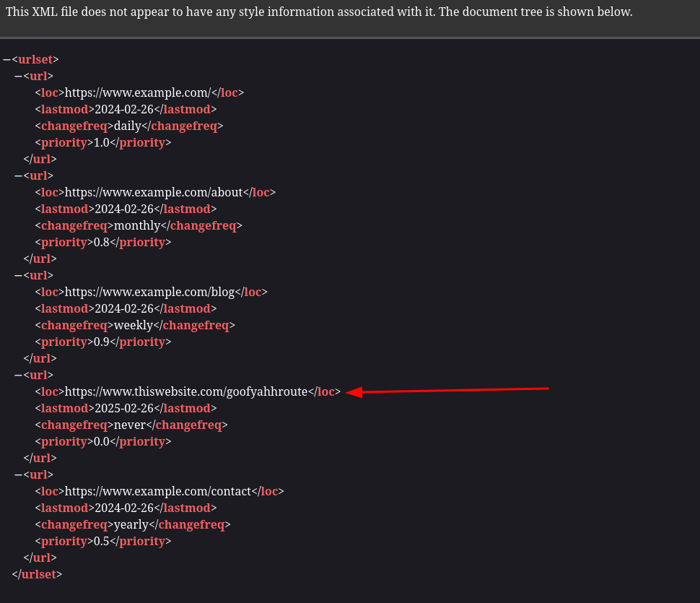700x603 pixels.
Task: Collapse the root urlset node
Action: point(6,60)
